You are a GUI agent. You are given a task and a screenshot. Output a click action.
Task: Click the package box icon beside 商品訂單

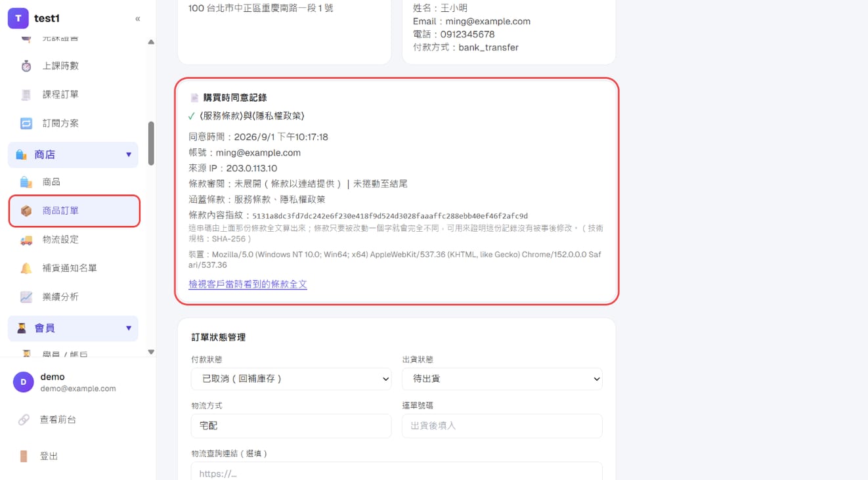click(26, 211)
